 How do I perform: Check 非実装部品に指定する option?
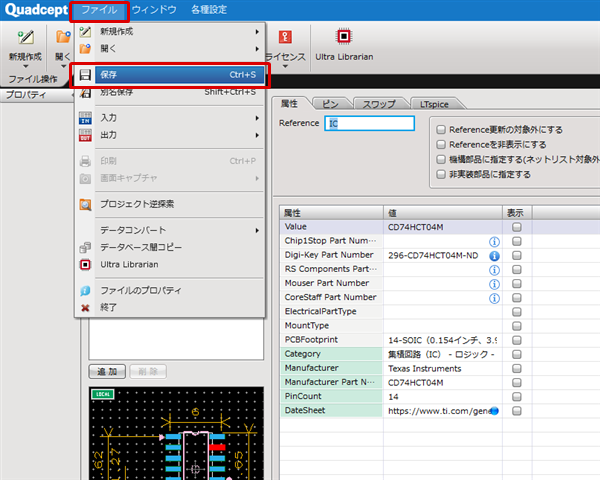pyautogui.click(x=441, y=174)
